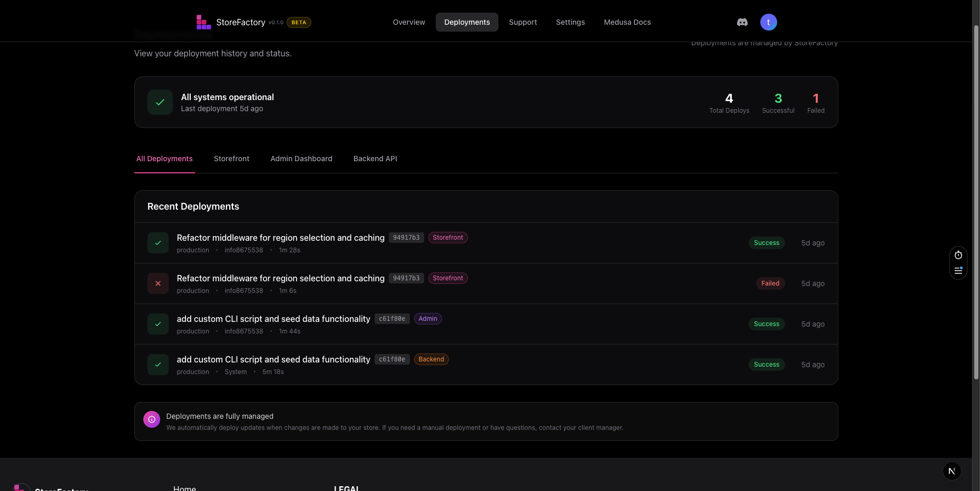980x491 pixels.
Task: Click the pink info icon in the managed deployments banner
Action: [x=151, y=419]
